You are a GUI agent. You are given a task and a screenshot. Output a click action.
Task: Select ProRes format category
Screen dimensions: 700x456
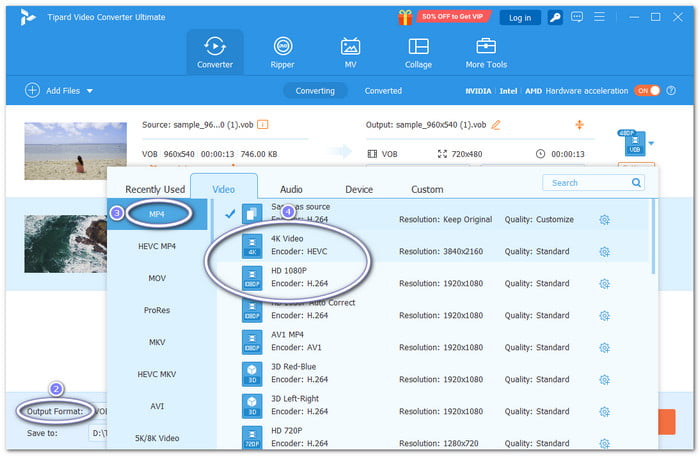(x=157, y=310)
